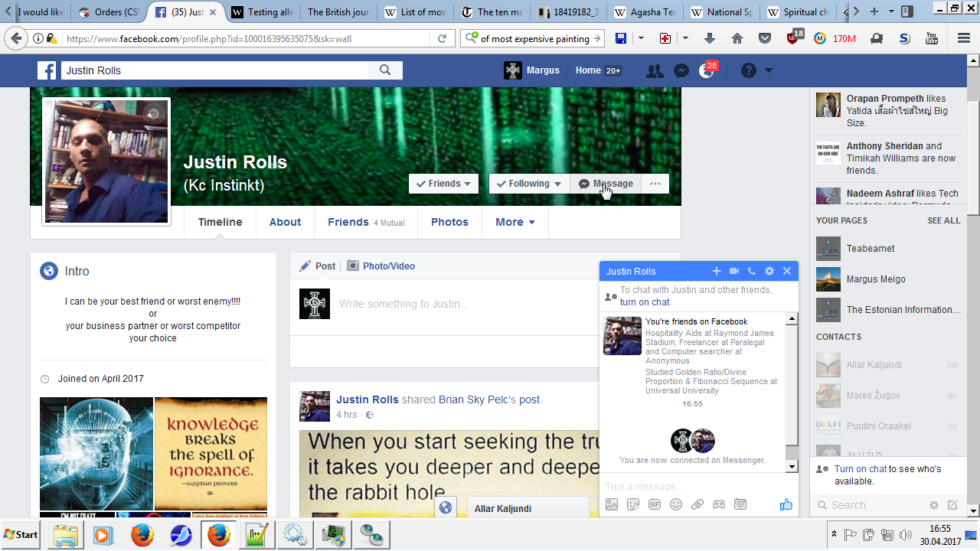The width and height of the screenshot is (980, 551).
Task: Open the Notifications globe with 35 badge
Action: click(707, 71)
